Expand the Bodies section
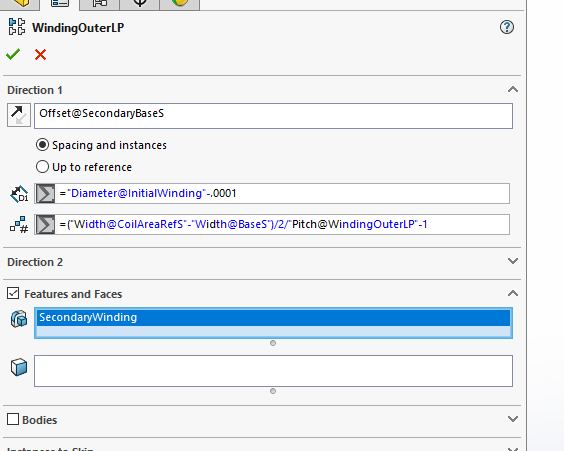The image size is (564, 451). pos(513,419)
